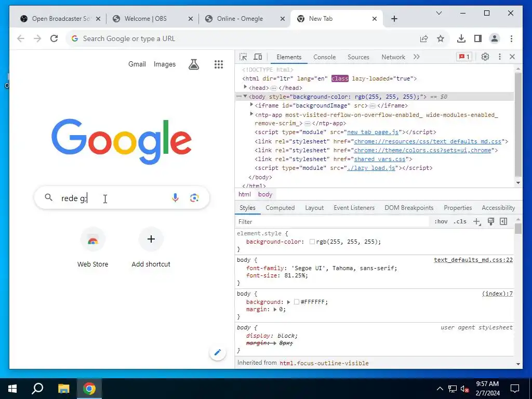Toggle the computed styles sidebar icon
This screenshot has height=399, width=532.
coord(503,221)
